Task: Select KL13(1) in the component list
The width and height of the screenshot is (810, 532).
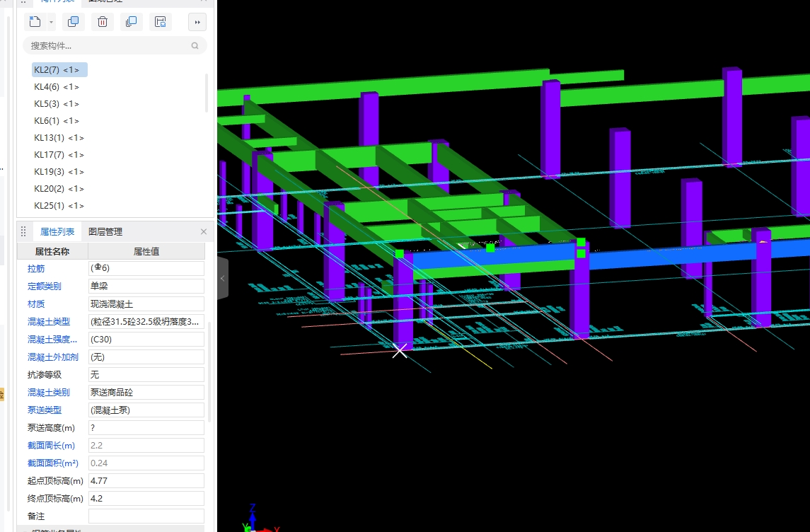Action: [x=59, y=138]
